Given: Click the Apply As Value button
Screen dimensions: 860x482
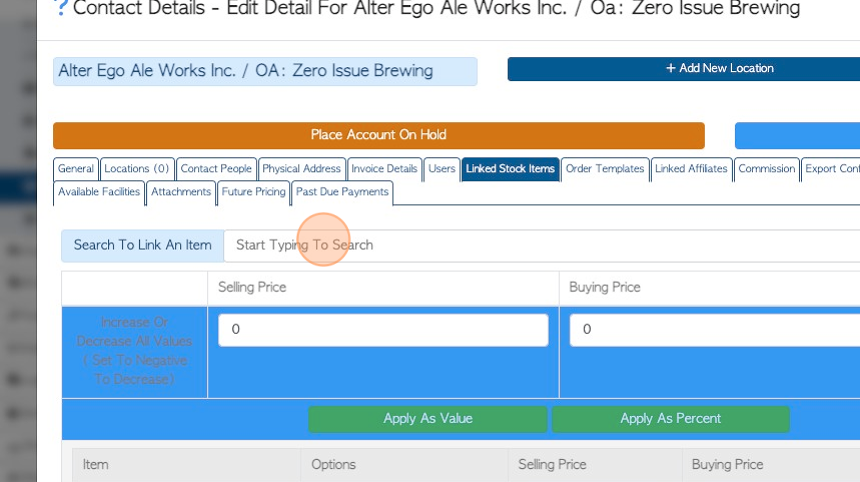Looking at the screenshot, I should point(427,419).
